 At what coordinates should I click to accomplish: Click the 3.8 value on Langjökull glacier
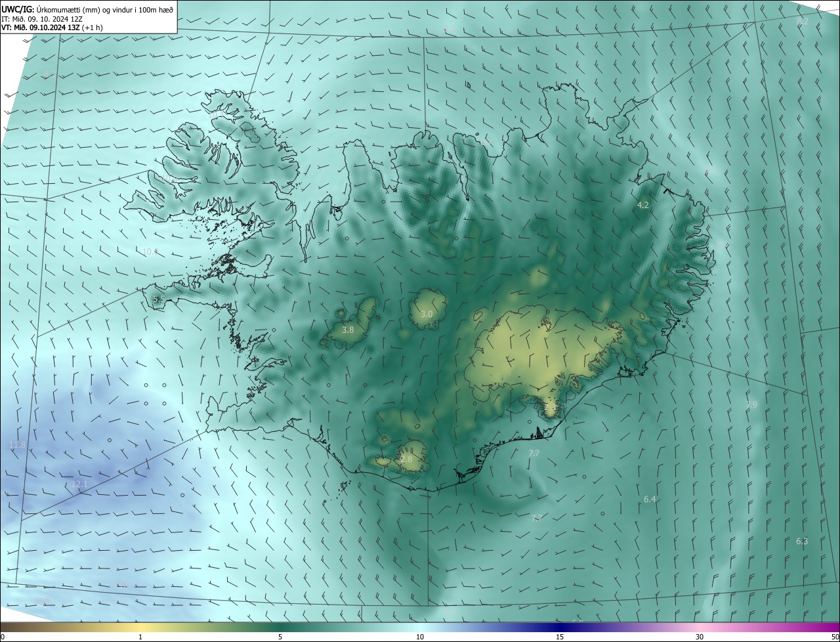[348, 330]
